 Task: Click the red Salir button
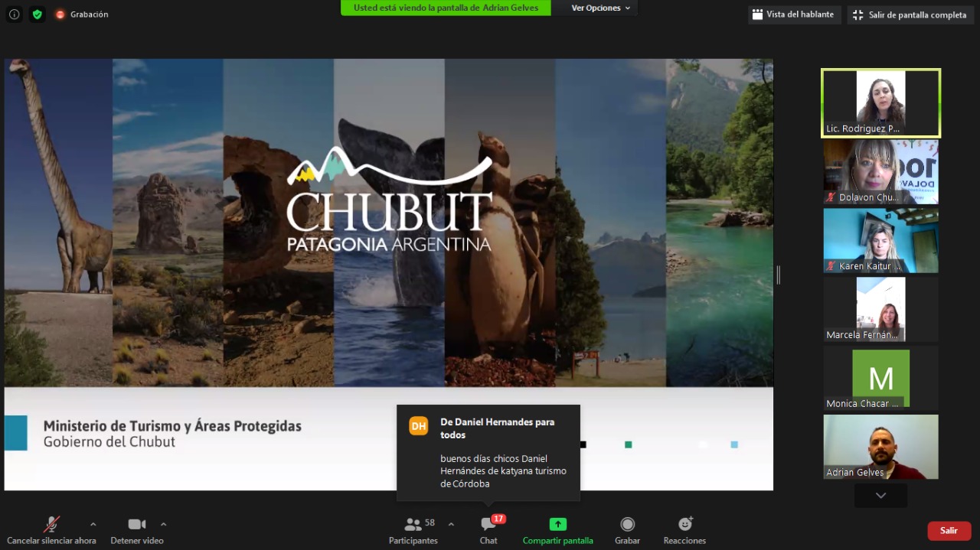tap(949, 531)
